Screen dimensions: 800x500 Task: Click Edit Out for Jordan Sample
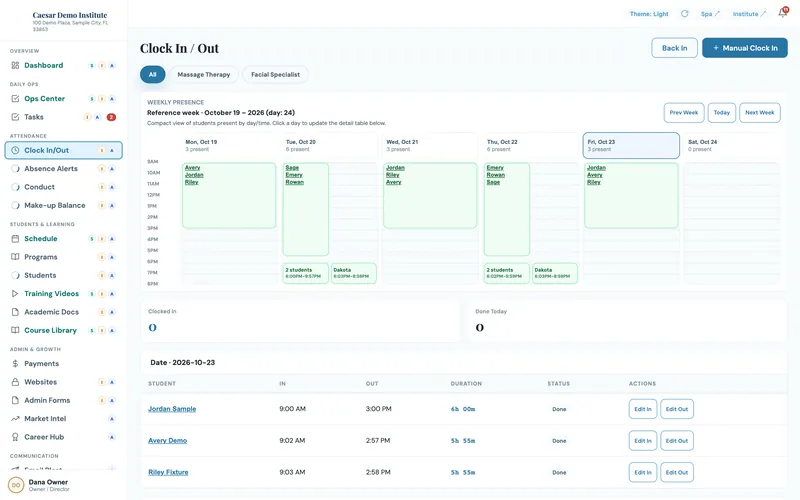point(677,409)
